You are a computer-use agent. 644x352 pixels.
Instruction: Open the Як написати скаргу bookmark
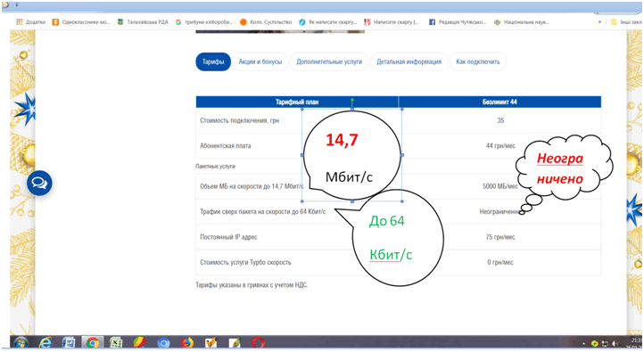327,22
